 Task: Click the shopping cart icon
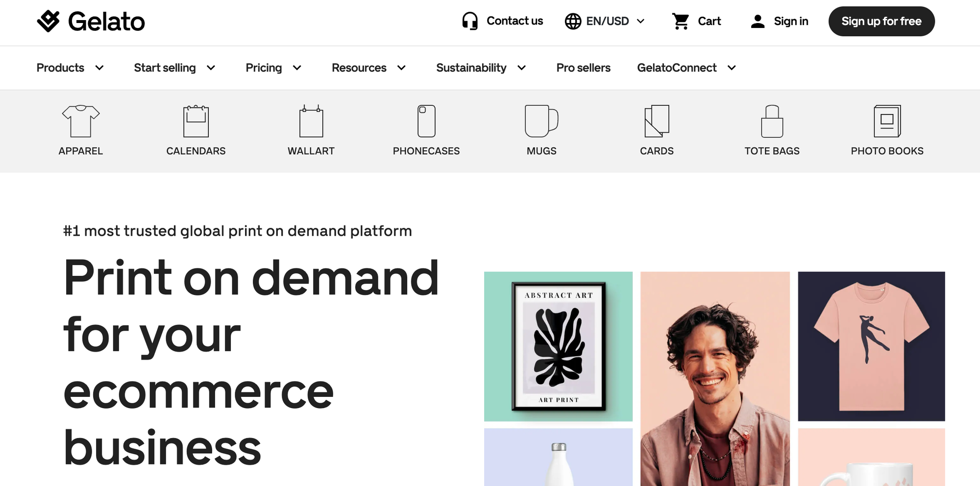pyautogui.click(x=681, y=21)
